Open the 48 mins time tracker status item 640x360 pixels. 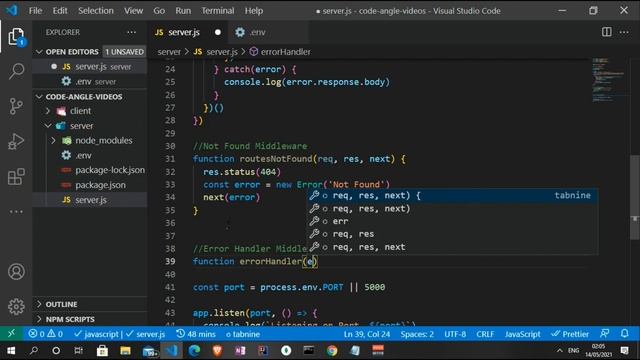pyautogui.click(x=196, y=334)
